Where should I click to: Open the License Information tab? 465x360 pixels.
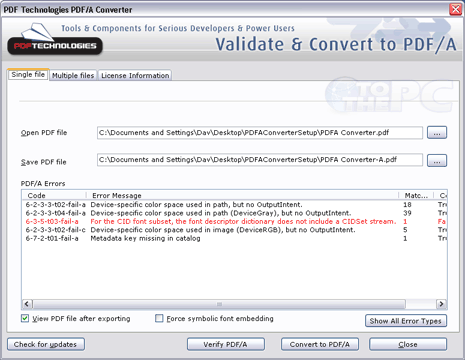click(135, 75)
